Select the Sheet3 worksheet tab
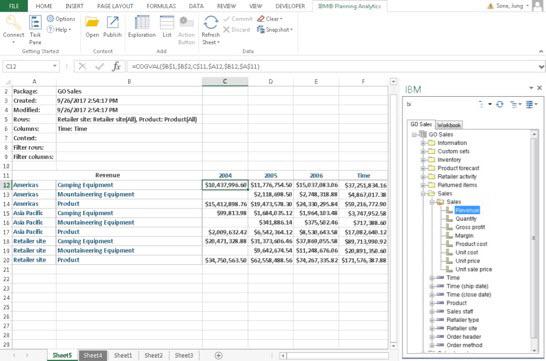The height and width of the screenshot is (361, 546). pyautogui.click(x=184, y=355)
